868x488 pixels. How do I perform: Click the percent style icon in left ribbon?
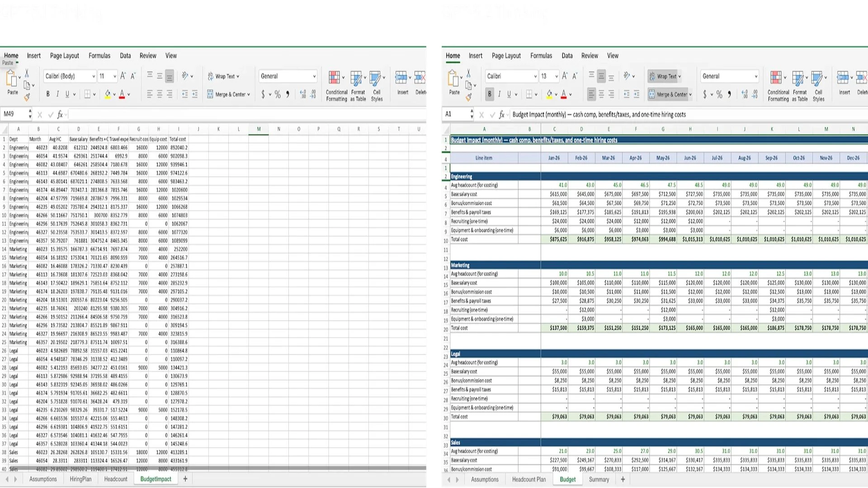[278, 94]
